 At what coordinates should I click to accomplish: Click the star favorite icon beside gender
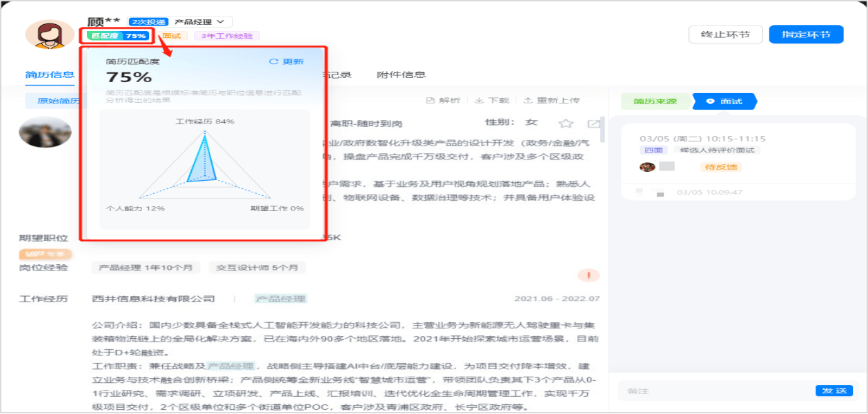(x=566, y=124)
